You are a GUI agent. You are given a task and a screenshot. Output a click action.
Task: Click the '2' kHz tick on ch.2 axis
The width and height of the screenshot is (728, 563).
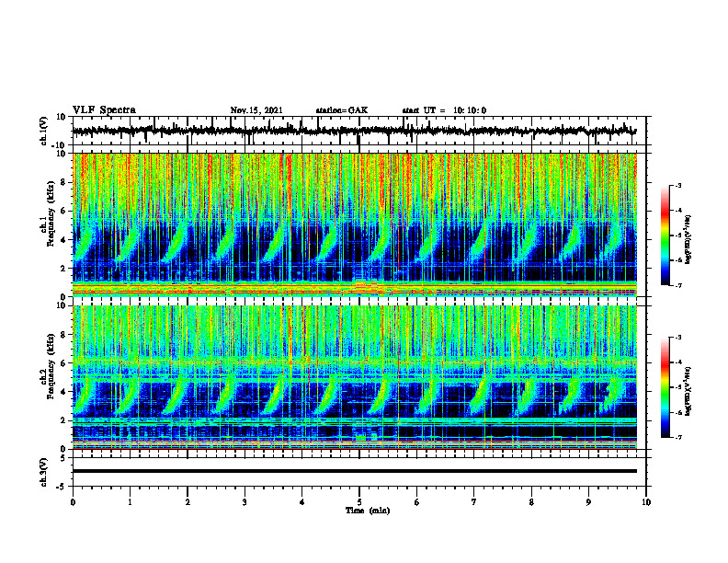click(64, 420)
